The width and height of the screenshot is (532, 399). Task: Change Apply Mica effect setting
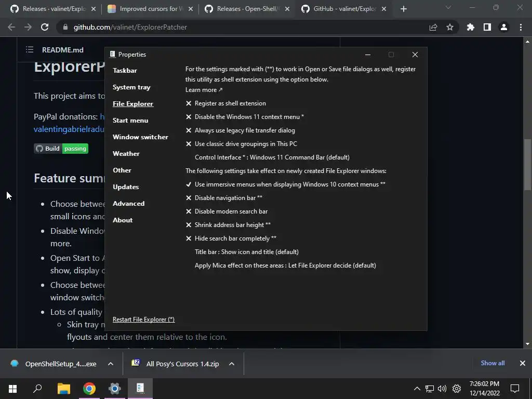[x=285, y=265]
